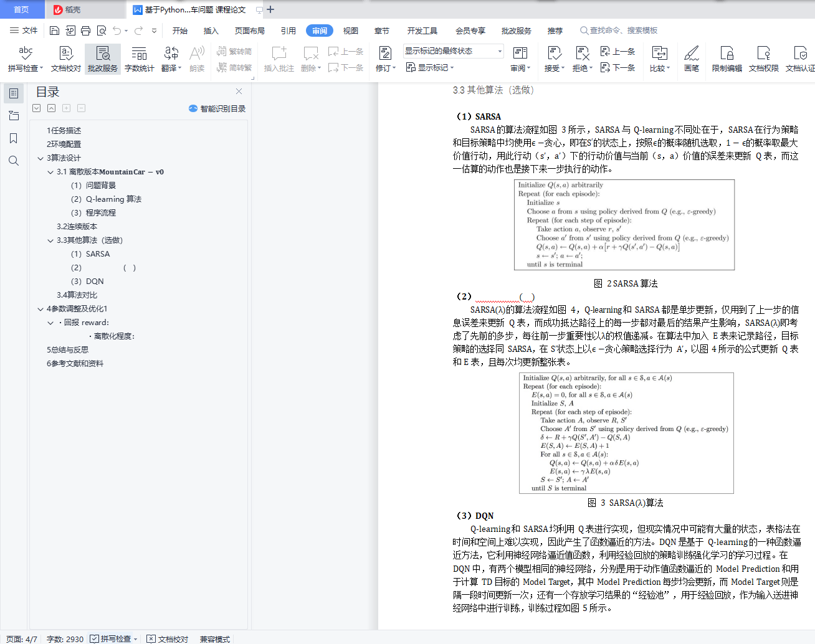The width and height of the screenshot is (815, 644).
Task: Collapse 3.3其他算法 outline node
Action: coord(50,240)
